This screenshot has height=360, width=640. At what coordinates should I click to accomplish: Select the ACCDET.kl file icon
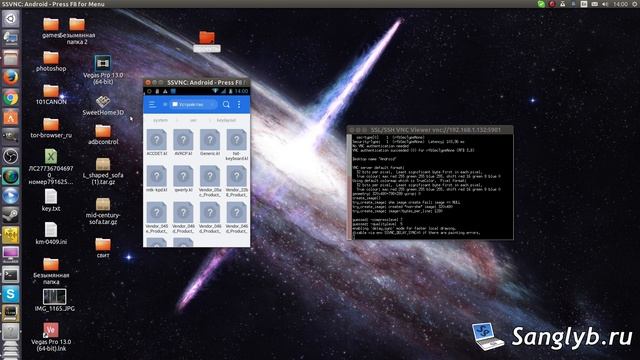(157, 140)
